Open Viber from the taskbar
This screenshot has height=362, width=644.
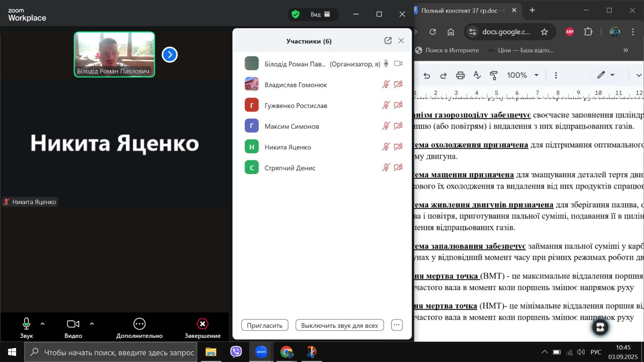click(236, 352)
